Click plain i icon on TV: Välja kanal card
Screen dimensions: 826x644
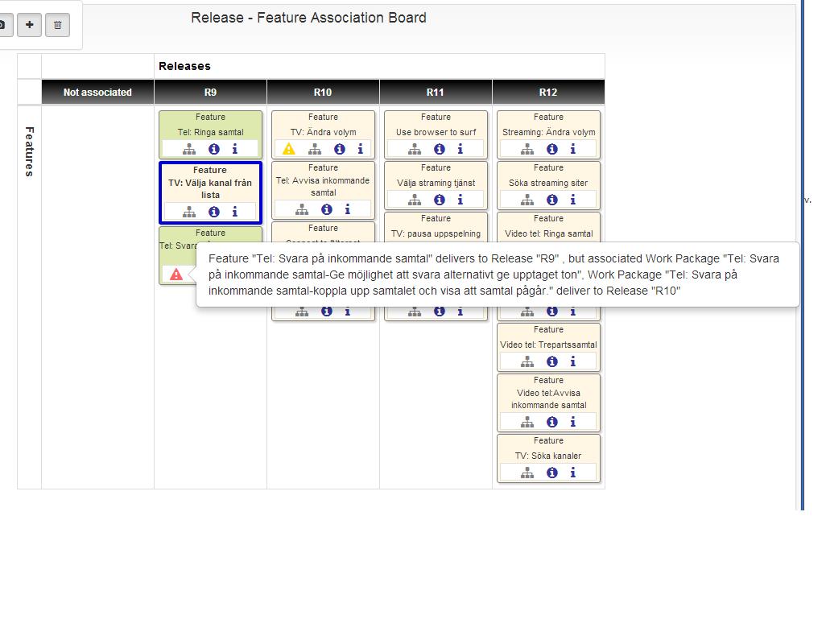click(x=235, y=212)
